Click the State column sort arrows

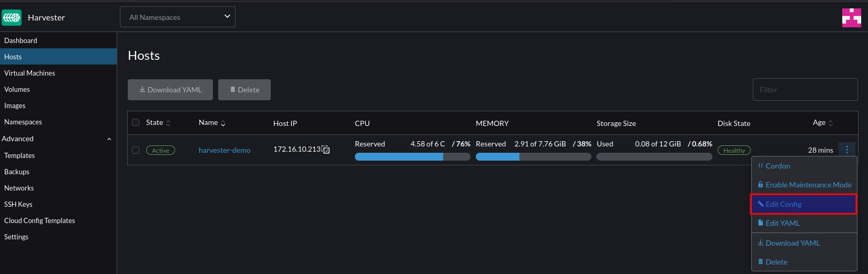pos(168,123)
